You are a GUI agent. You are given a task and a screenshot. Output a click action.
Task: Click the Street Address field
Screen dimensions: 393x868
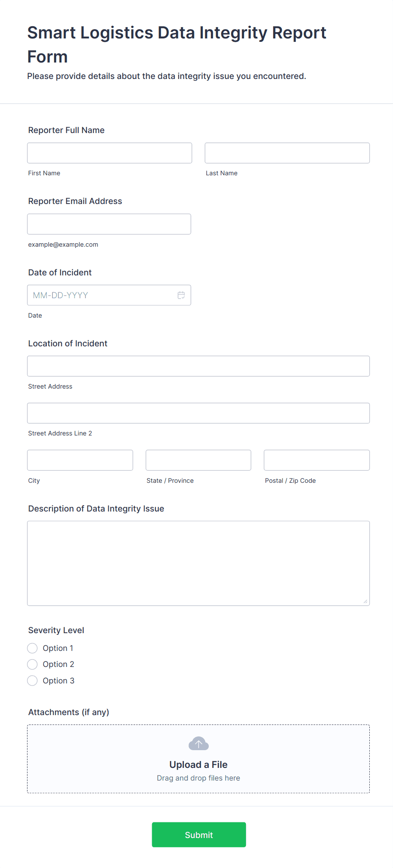pyautogui.click(x=198, y=366)
